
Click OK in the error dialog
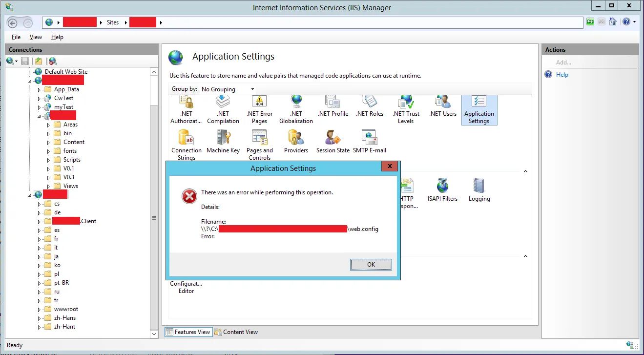point(371,264)
